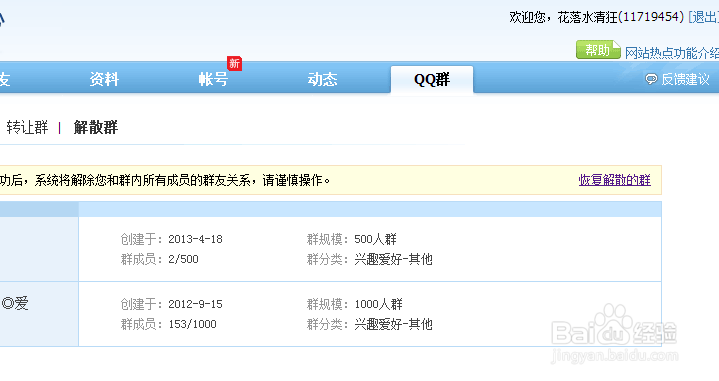Click creation date 2012-9-15
The width and height of the screenshot is (719, 381).
coord(195,304)
